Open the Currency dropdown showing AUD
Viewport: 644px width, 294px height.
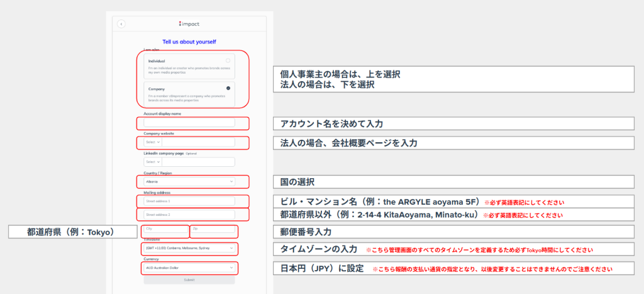[189, 268]
